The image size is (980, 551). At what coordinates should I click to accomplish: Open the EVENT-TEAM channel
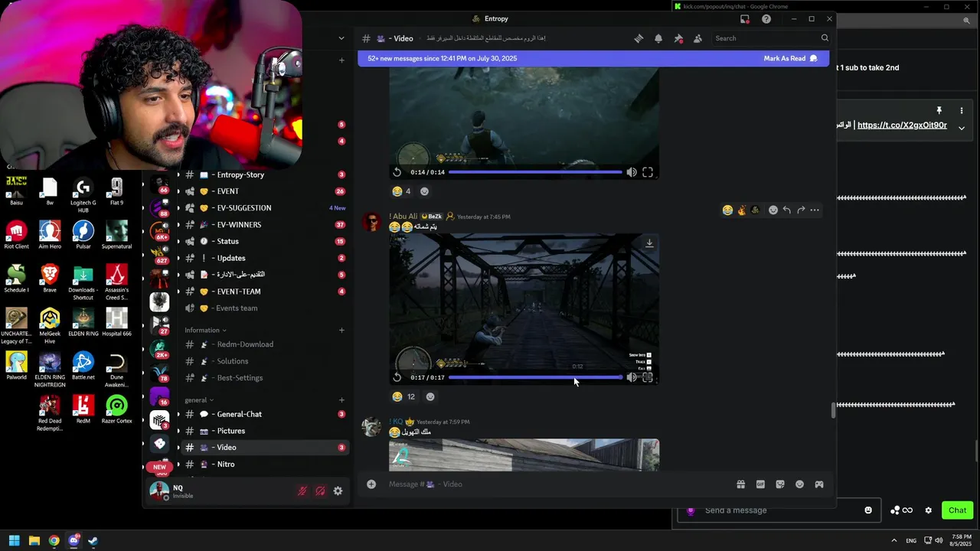pyautogui.click(x=264, y=292)
